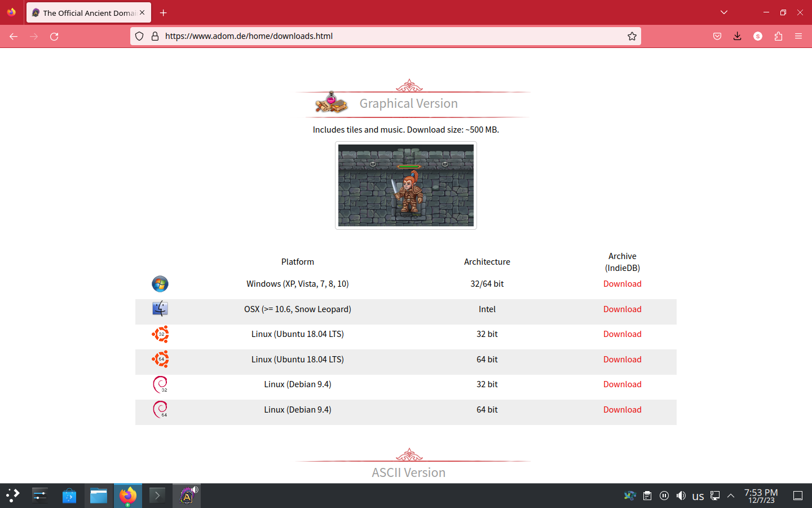812x508 pixels.
Task: Open the volume control tray icon
Action: point(681,496)
